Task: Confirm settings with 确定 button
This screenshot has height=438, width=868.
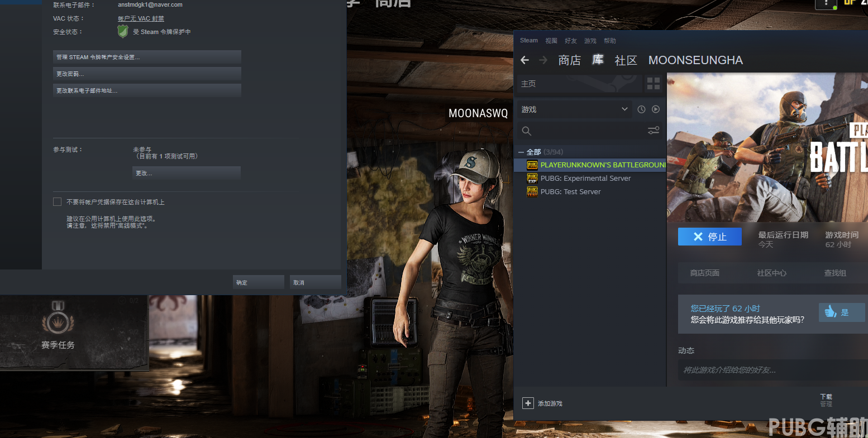Action: click(x=259, y=282)
